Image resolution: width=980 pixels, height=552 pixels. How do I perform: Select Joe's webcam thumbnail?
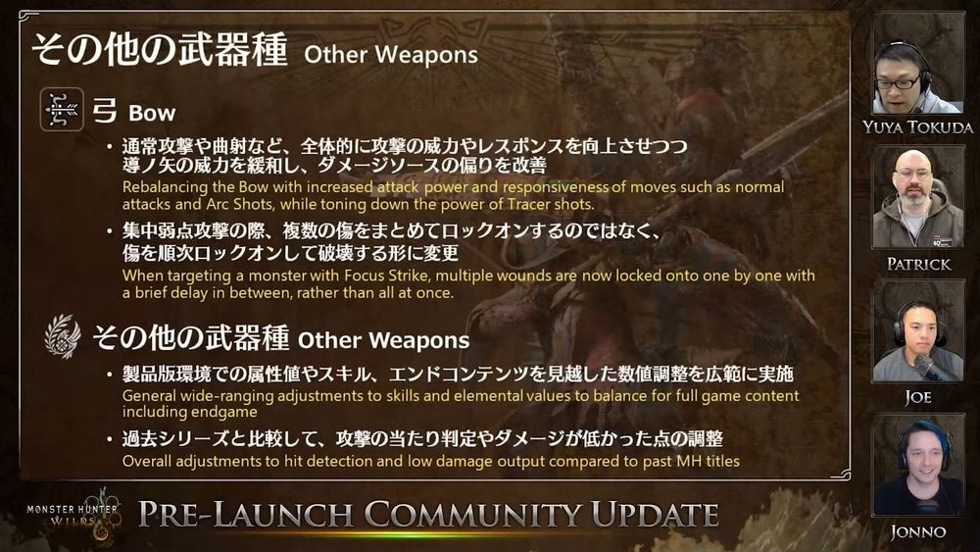918,331
